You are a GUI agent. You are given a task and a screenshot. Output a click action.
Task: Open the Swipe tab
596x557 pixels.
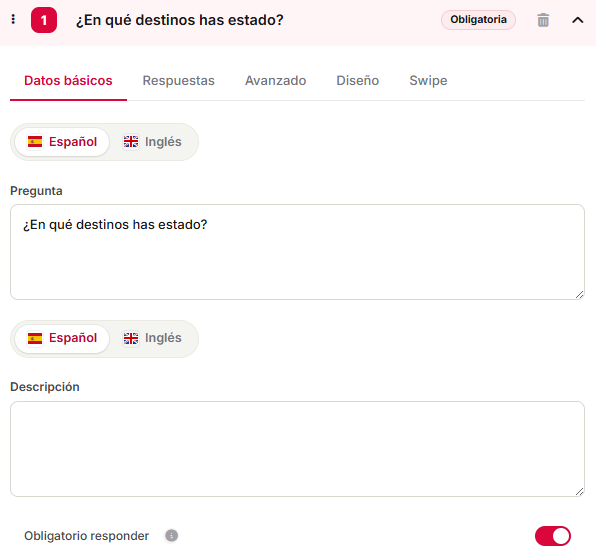428,81
